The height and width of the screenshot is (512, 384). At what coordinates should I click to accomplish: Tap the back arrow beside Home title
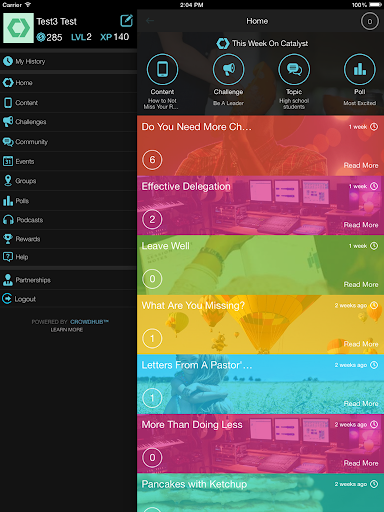[150, 21]
